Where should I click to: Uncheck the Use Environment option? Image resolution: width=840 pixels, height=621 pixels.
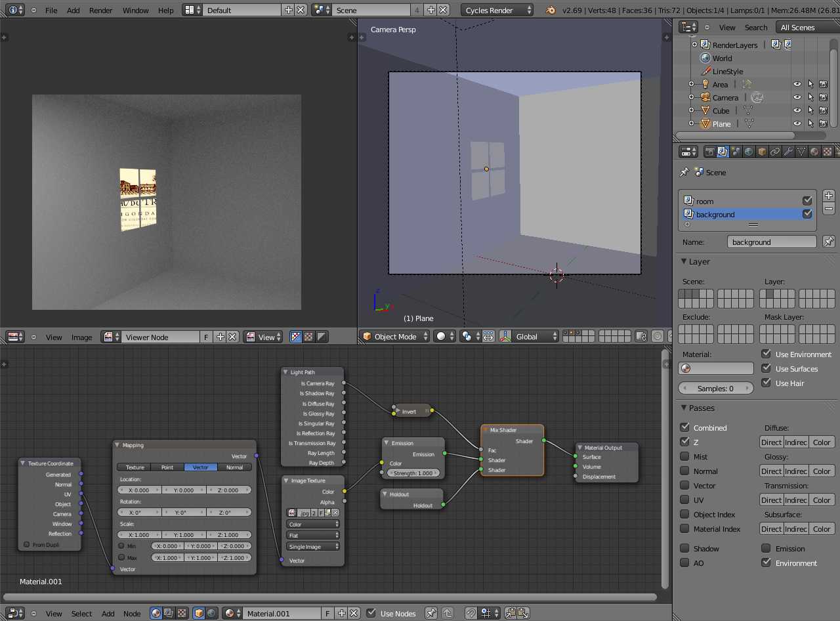[766, 354]
